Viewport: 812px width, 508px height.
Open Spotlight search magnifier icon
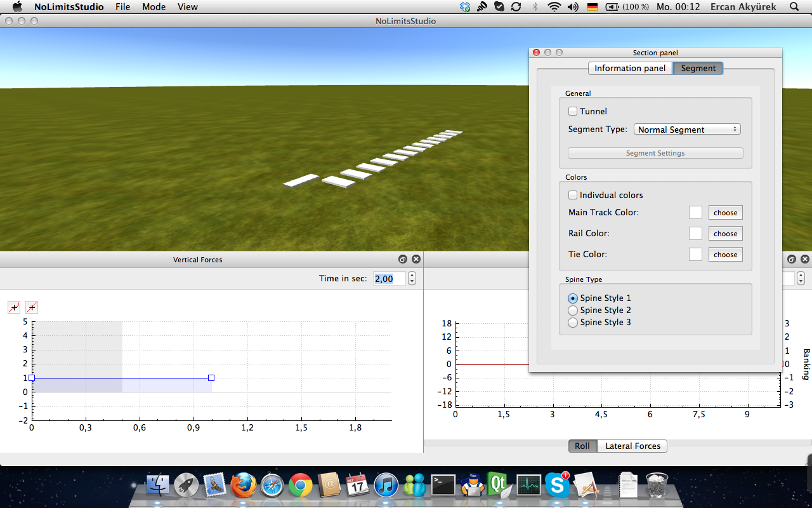[x=794, y=7]
